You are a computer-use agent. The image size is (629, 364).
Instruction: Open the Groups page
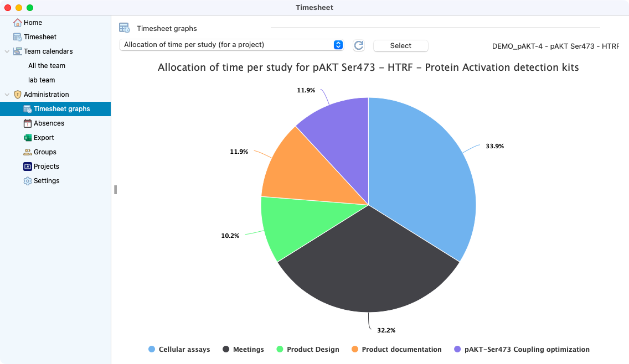45,152
